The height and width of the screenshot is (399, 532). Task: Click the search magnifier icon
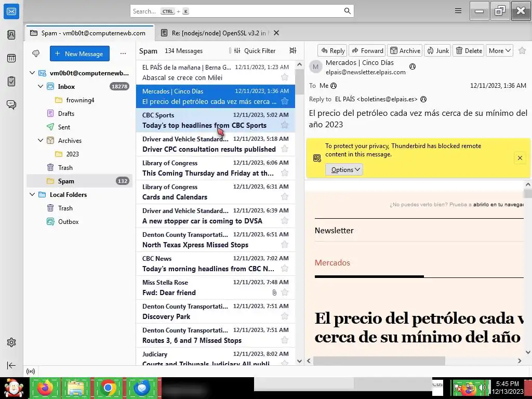(347, 11)
